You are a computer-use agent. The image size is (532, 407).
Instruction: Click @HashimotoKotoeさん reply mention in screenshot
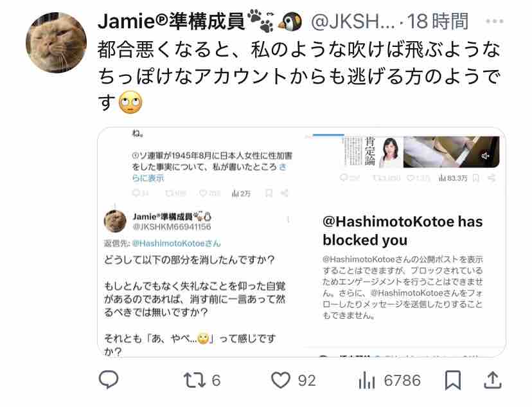coord(176,244)
